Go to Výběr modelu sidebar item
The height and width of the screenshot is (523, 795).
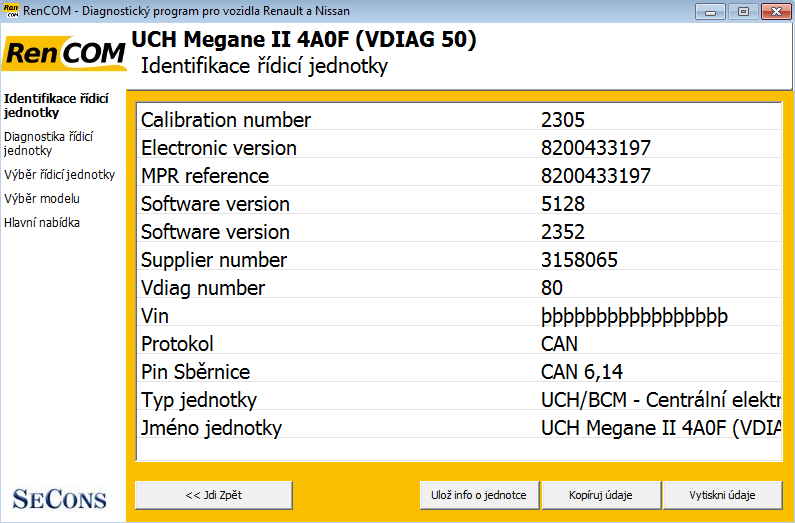[42, 199]
